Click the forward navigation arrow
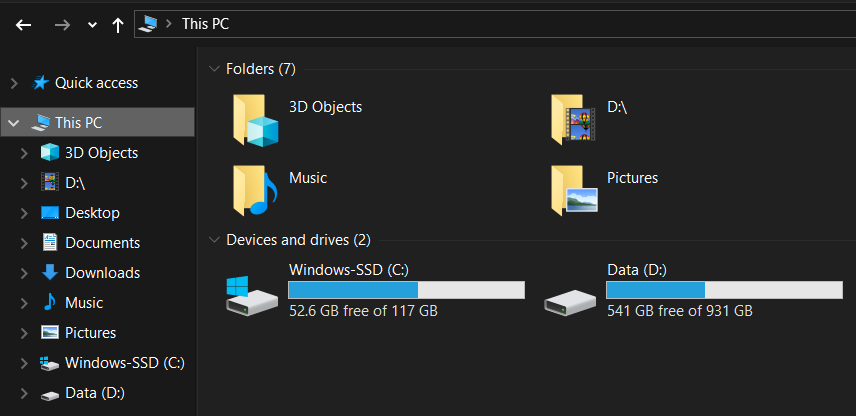This screenshot has width=856, height=416. pos(63,25)
